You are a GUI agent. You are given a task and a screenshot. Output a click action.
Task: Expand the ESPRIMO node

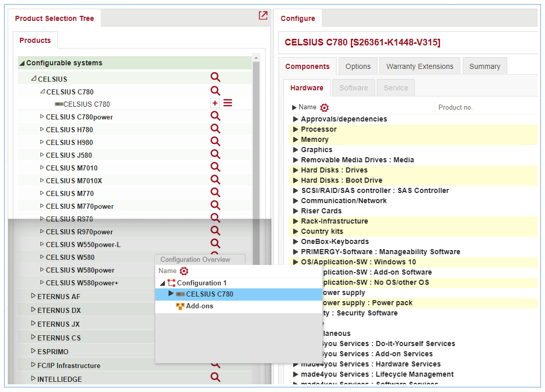(33, 351)
